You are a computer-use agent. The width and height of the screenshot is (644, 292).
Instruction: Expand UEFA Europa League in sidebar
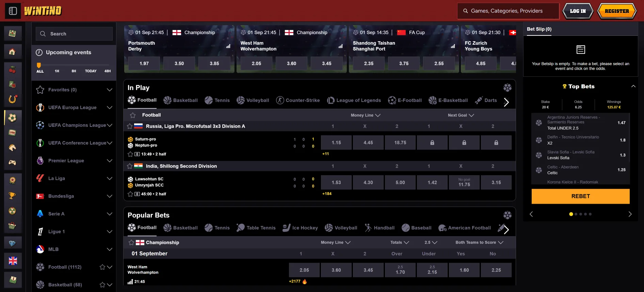[x=110, y=107]
